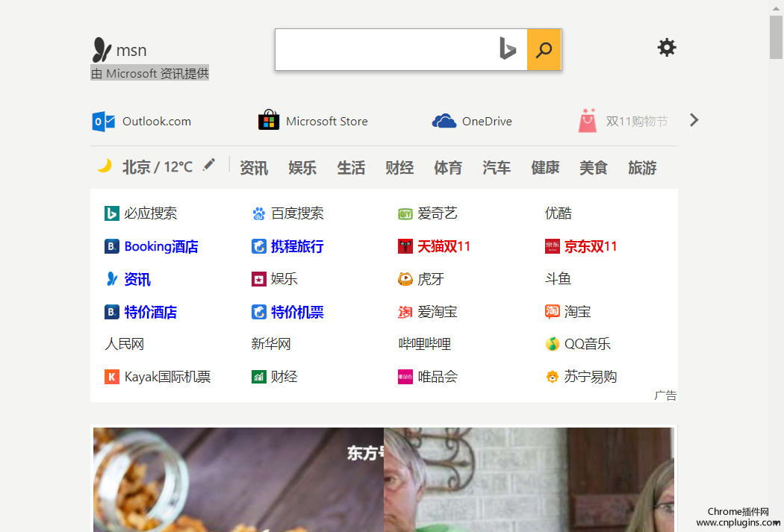Click the Kayak国际机票 K icon

111,377
